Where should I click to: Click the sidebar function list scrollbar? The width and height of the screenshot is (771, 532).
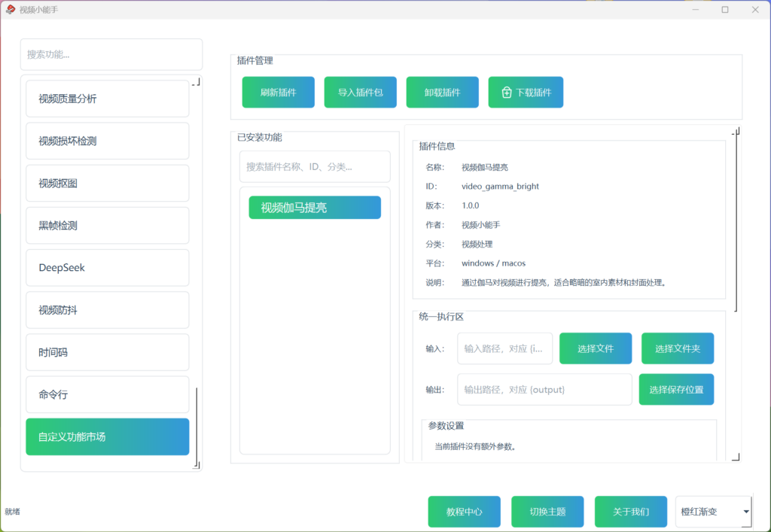(x=197, y=425)
